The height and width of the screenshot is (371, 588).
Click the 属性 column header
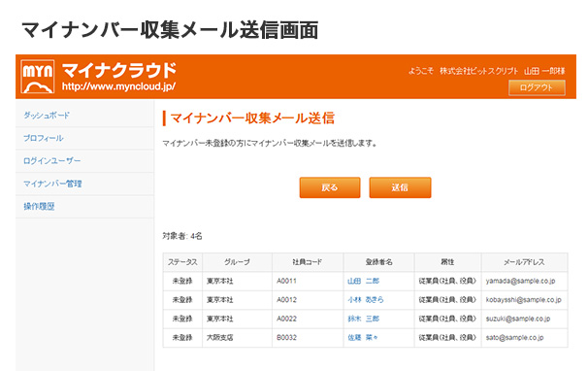(447, 262)
